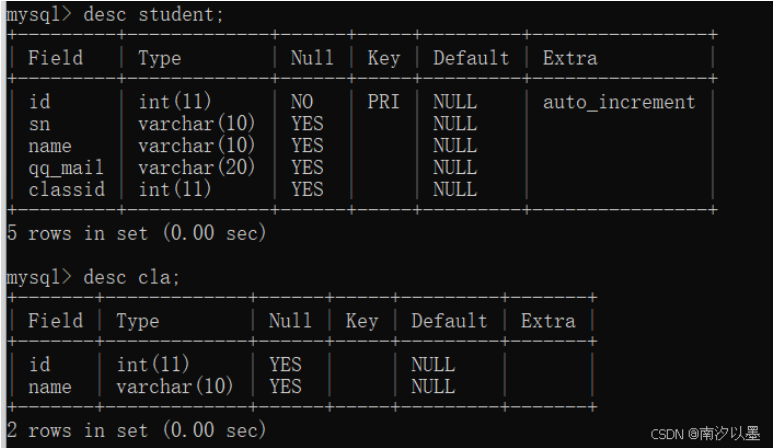773x448 pixels.
Task: Select int(11) type in the classid row
Action: tap(174, 189)
